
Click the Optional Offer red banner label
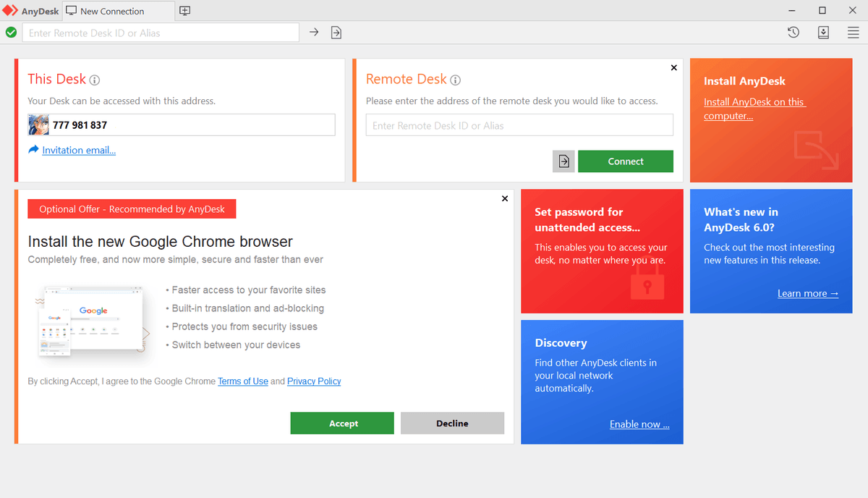pos(132,209)
